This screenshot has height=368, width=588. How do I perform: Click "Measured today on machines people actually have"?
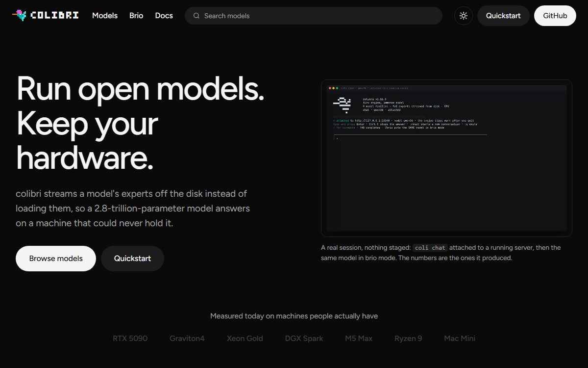[x=294, y=316]
